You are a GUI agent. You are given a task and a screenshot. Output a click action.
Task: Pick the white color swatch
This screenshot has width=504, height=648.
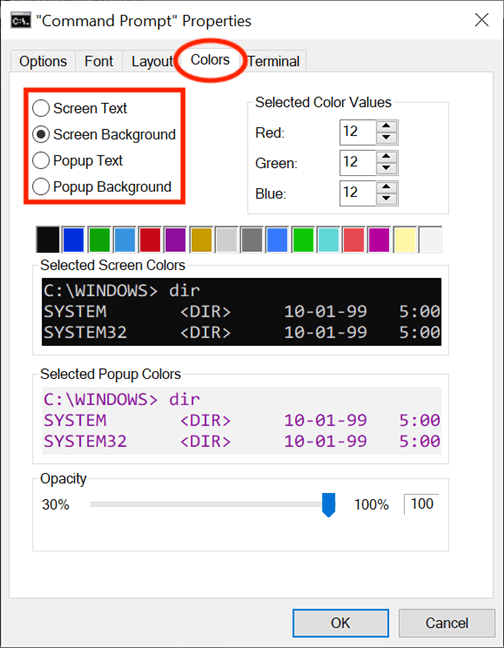click(430, 239)
